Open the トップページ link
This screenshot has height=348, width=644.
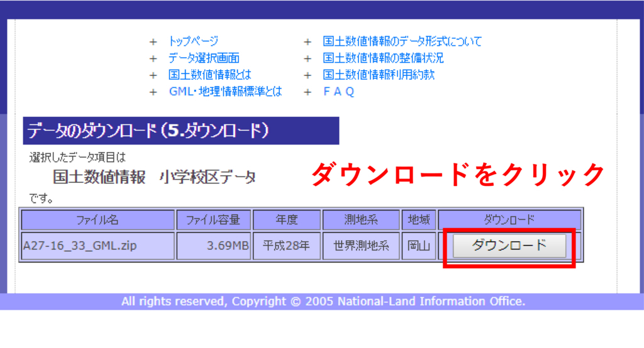(193, 41)
